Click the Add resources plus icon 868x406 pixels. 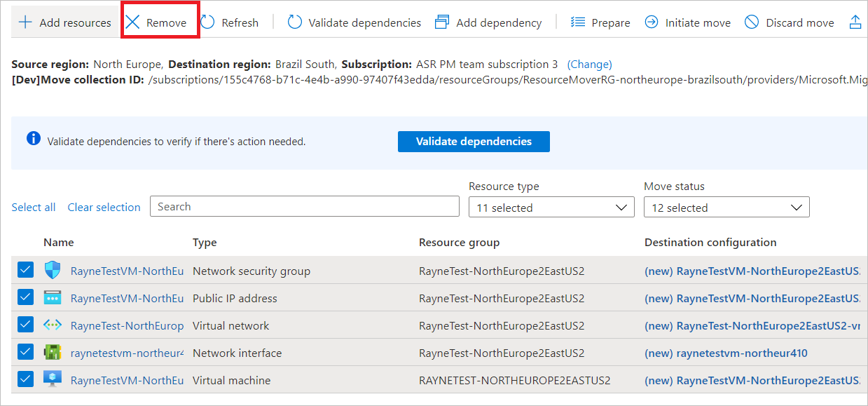pyautogui.click(x=25, y=22)
